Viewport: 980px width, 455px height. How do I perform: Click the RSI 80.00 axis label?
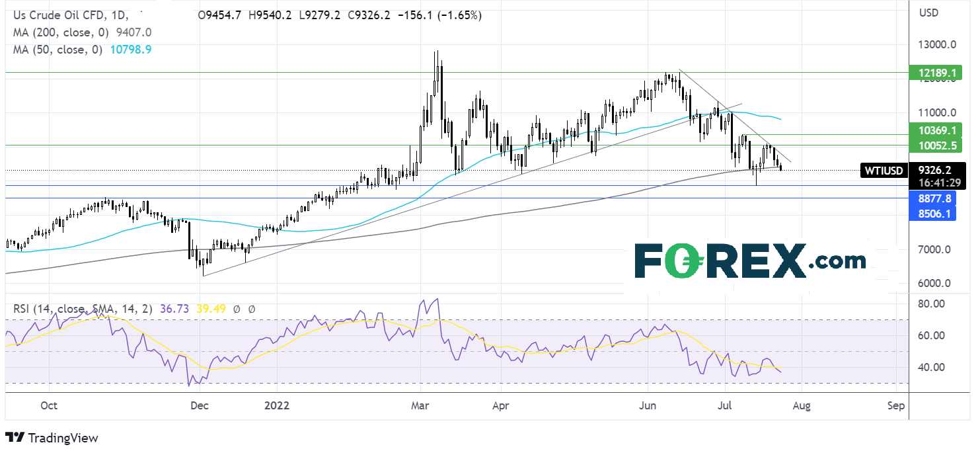930,304
